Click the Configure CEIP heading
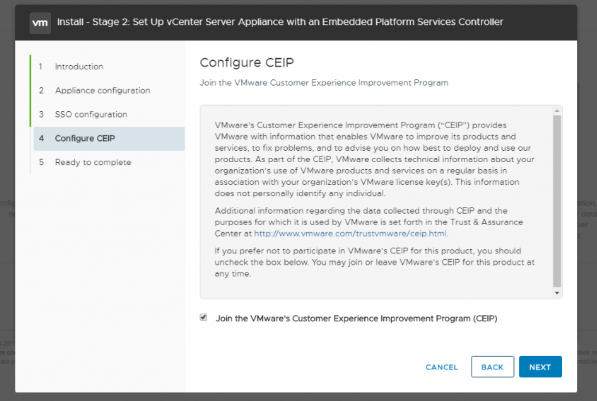Image resolution: width=597 pixels, height=401 pixels. tap(247, 62)
